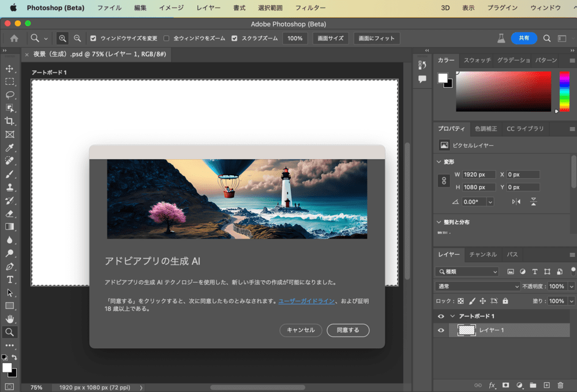Open the rotation angle dropdown

click(x=490, y=202)
